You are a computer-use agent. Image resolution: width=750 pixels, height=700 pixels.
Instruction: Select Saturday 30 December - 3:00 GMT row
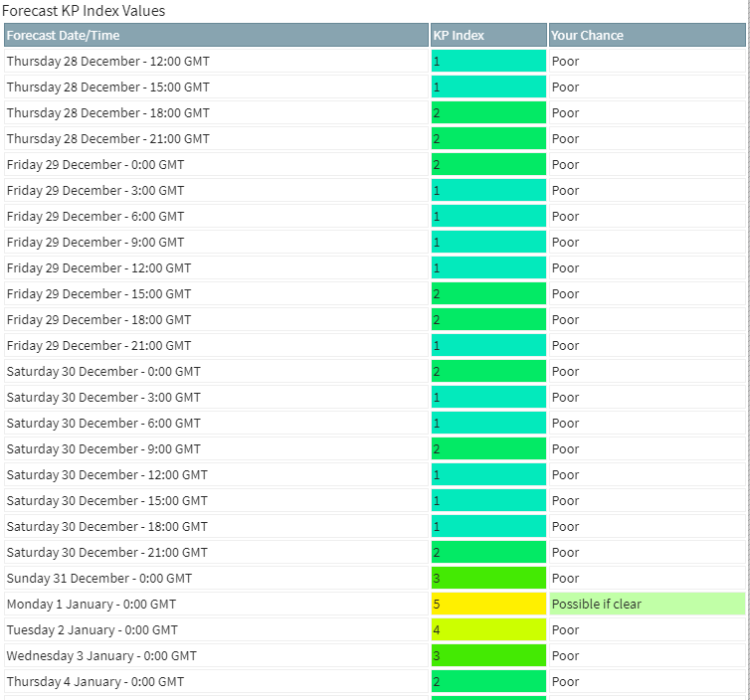pos(375,397)
